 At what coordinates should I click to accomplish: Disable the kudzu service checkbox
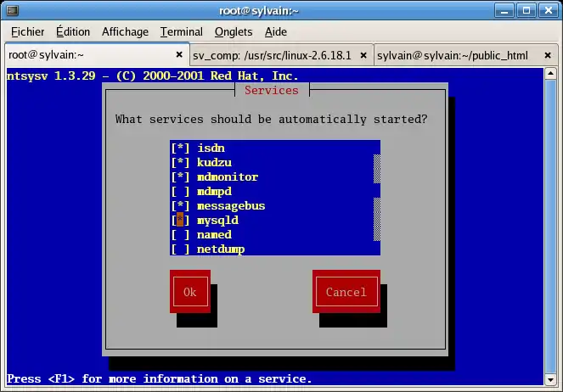coord(180,163)
